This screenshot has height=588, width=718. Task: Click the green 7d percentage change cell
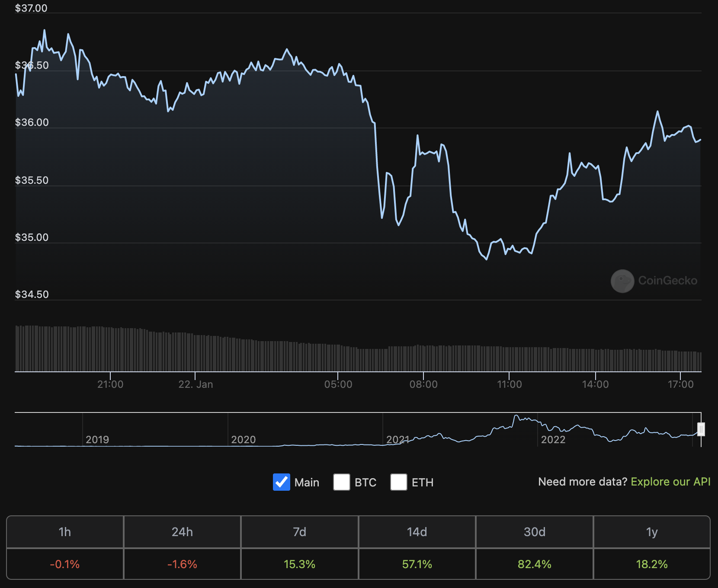[299, 564]
